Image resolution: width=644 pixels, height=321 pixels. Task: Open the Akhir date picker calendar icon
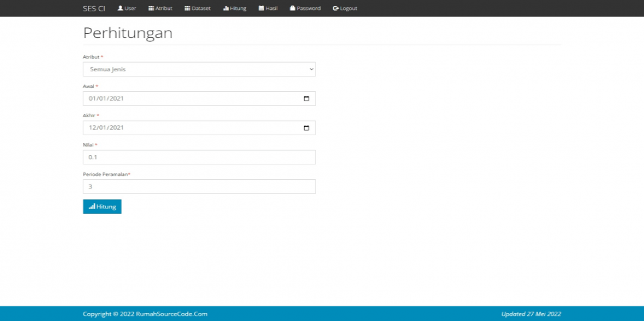[306, 128]
